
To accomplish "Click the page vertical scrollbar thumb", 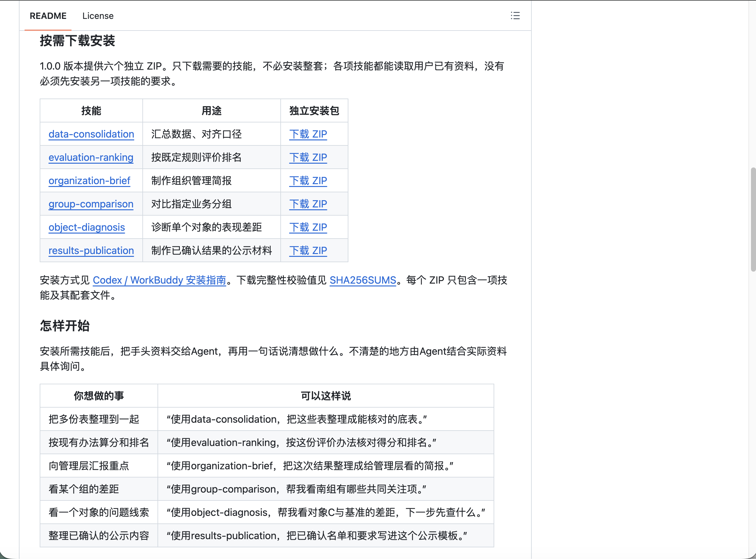I will click(x=753, y=219).
